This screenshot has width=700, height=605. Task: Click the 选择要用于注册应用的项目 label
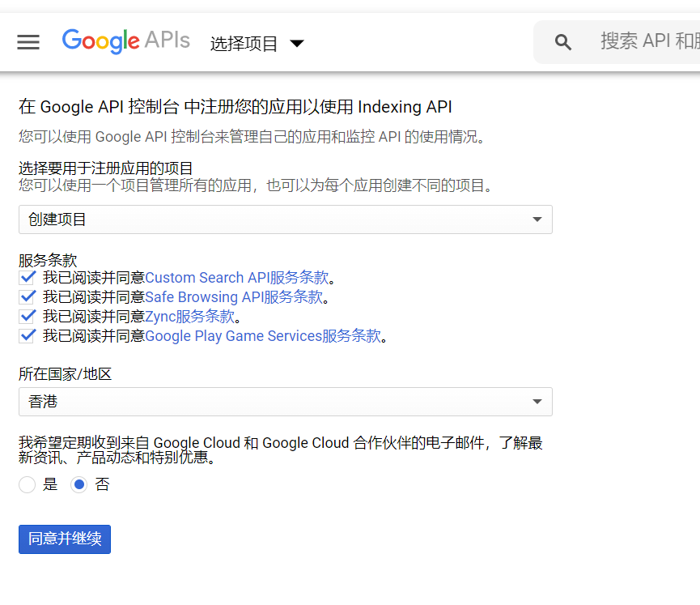point(106,168)
